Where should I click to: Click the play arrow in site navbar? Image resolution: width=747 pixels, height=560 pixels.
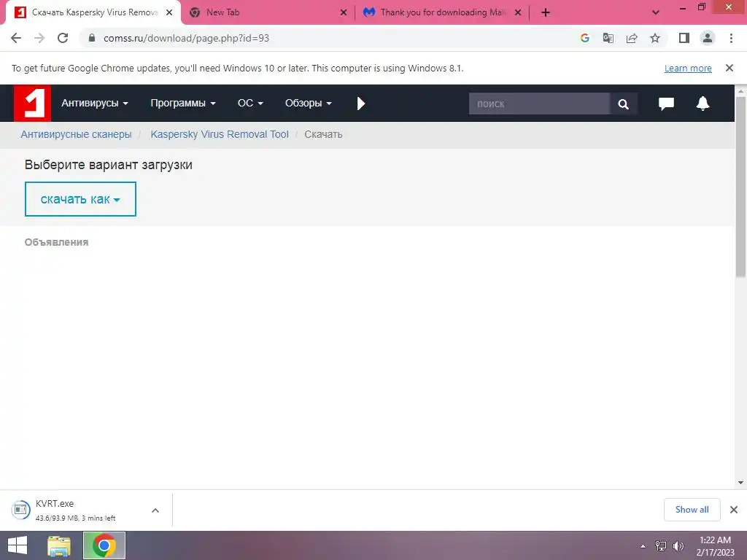[360, 104]
